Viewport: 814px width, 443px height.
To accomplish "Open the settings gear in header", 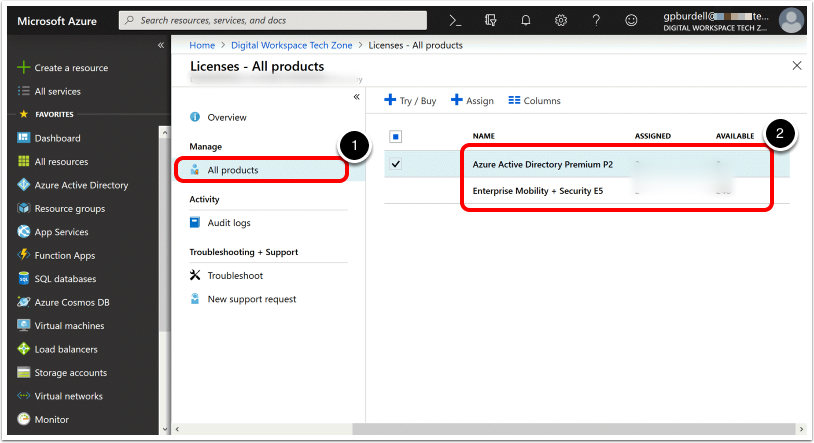I will point(562,20).
